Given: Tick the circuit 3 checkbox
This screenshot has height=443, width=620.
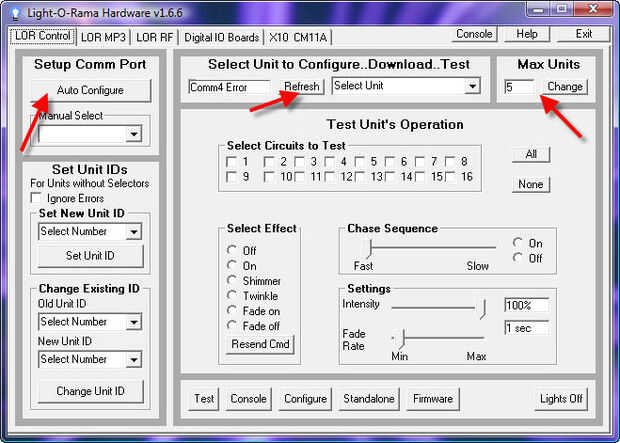Looking at the screenshot, I should click(x=299, y=162).
